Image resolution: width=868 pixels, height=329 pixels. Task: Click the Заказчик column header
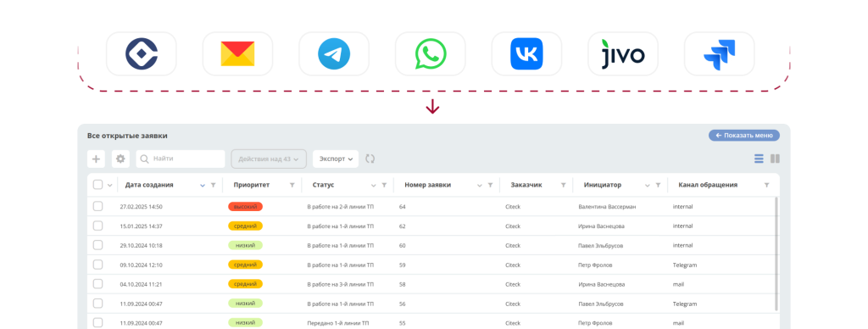(526, 185)
